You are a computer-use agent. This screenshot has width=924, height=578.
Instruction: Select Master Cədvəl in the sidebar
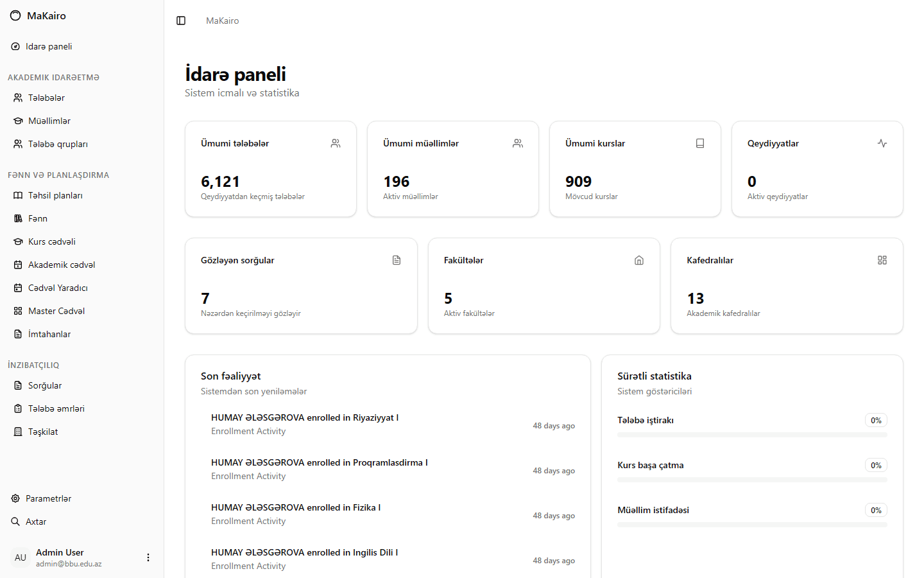click(x=56, y=311)
